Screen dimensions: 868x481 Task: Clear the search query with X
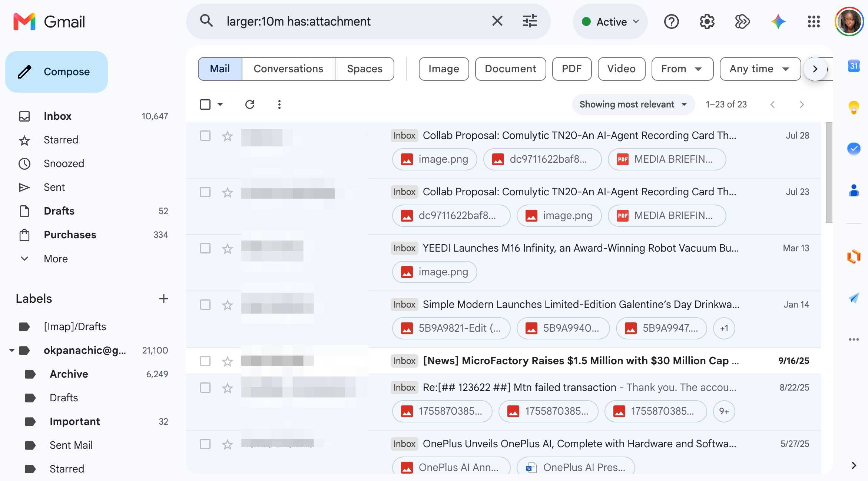click(x=497, y=21)
